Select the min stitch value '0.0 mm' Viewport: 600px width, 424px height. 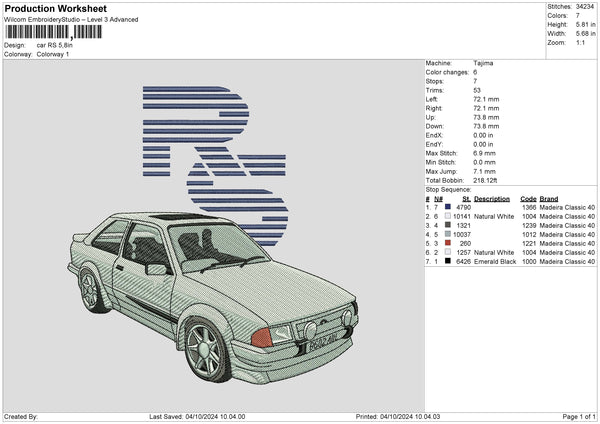click(x=484, y=162)
